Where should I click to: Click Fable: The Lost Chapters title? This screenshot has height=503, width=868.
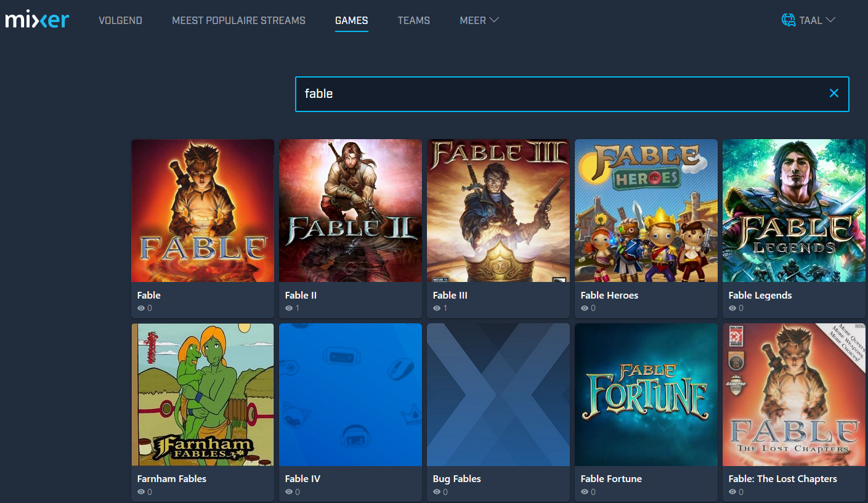click(783, 478)
